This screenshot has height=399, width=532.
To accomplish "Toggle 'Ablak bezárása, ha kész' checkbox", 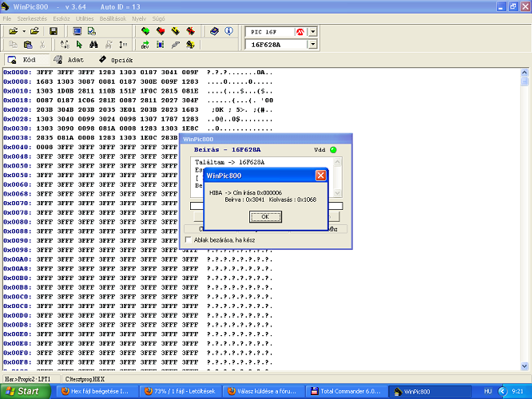I will pos(189,239).
